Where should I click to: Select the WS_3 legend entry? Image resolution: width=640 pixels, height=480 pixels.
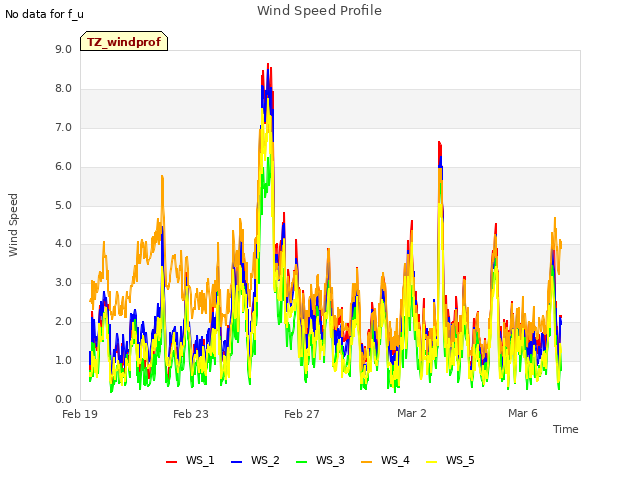[x=320, y=460]
